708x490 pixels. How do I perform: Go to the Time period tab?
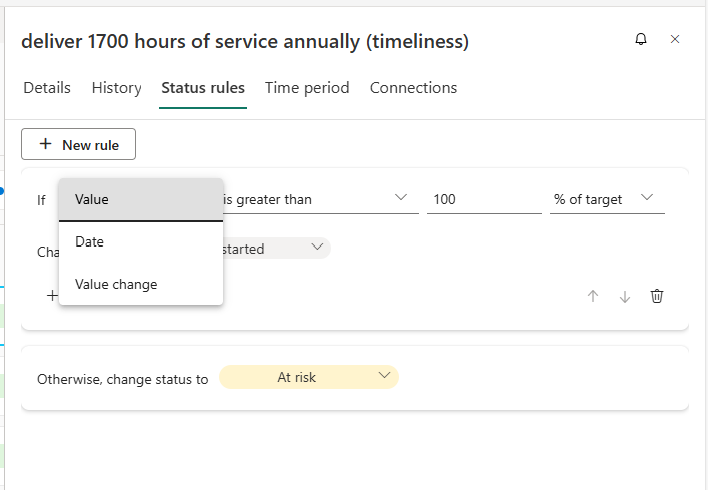307,88
